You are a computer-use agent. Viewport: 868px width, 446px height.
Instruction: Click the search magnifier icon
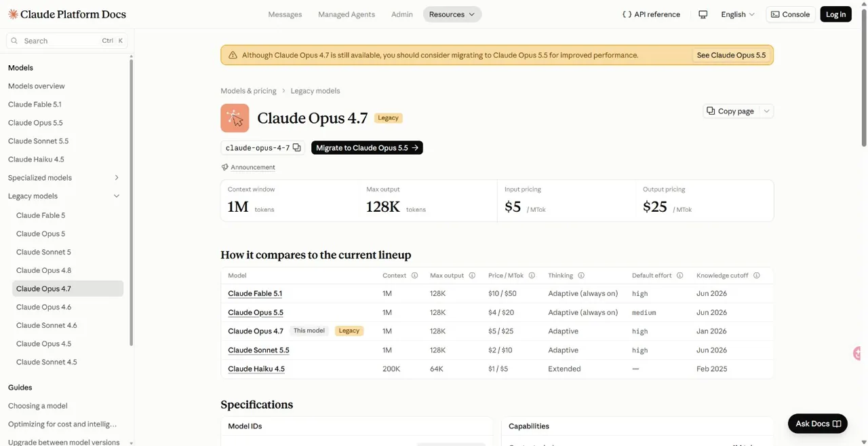[14, 41]
